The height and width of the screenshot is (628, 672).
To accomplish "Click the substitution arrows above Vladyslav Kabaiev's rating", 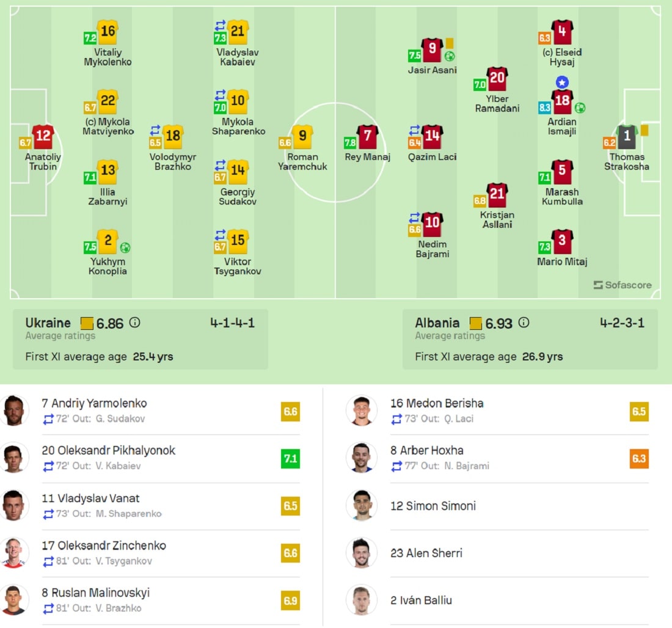I will tap(221, 26).
